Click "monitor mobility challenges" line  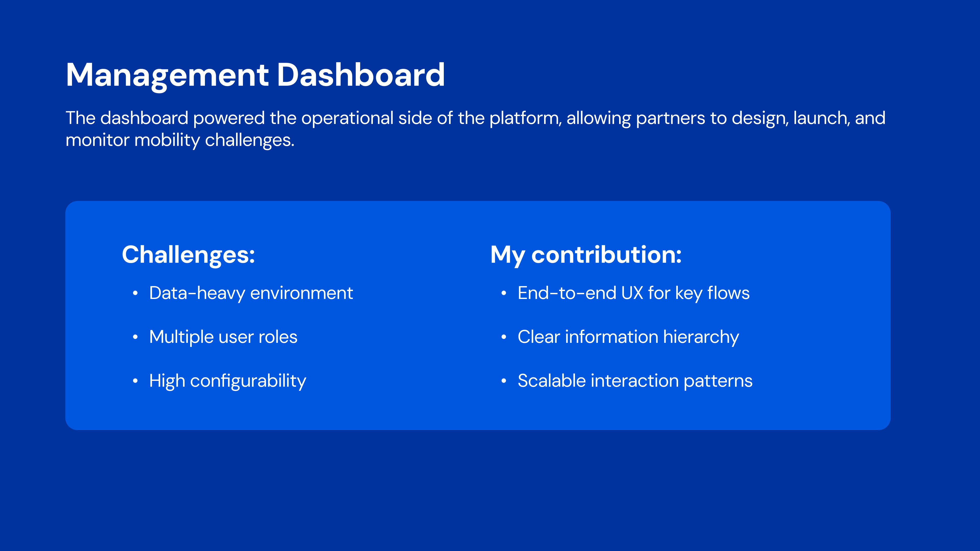coord(180,140)
